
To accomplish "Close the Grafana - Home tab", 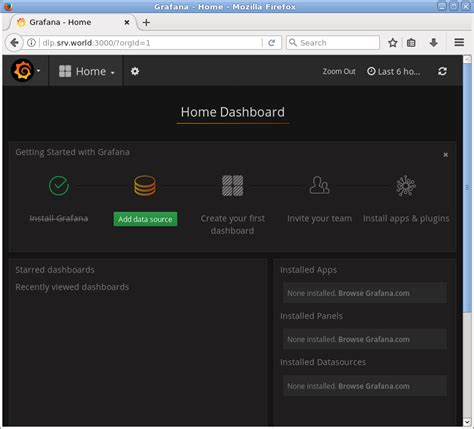I will tap(127, 22).
